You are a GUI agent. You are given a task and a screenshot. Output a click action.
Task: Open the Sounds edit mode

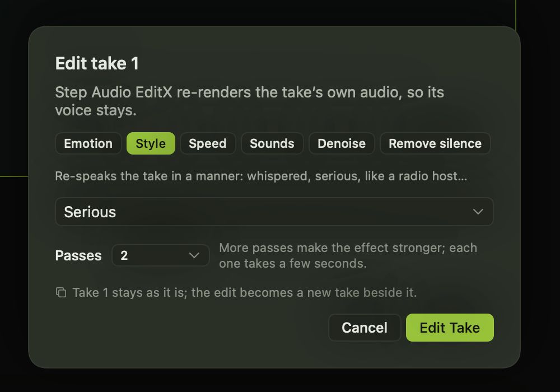272,143
